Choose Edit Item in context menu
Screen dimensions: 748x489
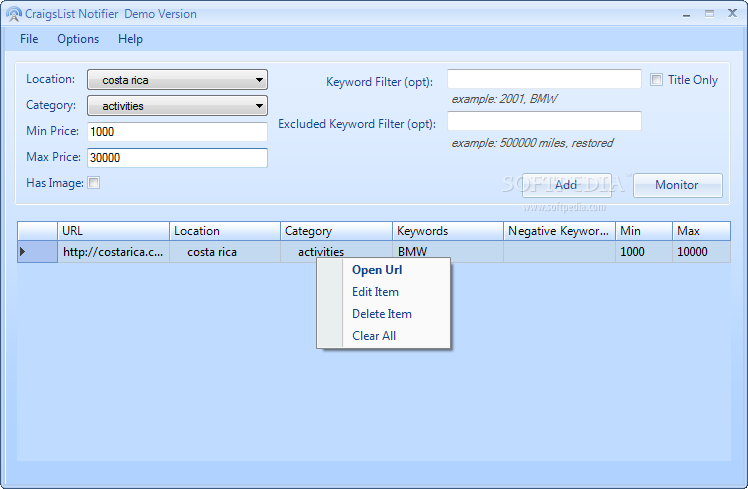[384, 292]
